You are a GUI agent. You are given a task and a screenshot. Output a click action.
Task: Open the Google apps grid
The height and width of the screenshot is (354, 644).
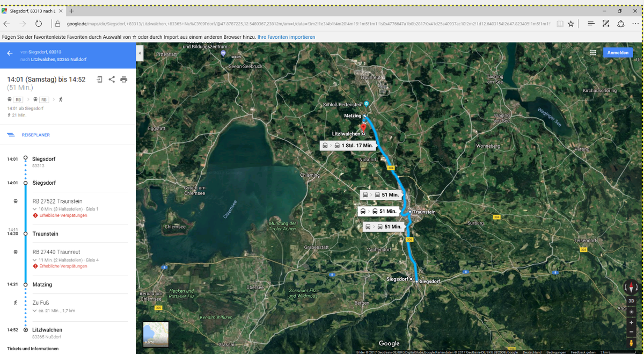tap(592, 53)
